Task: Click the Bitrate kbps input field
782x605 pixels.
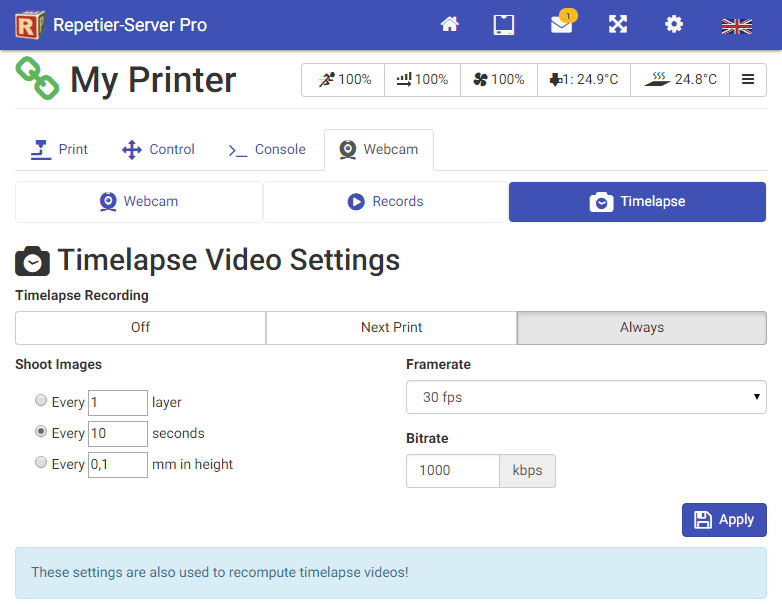Action: point(452,471)
